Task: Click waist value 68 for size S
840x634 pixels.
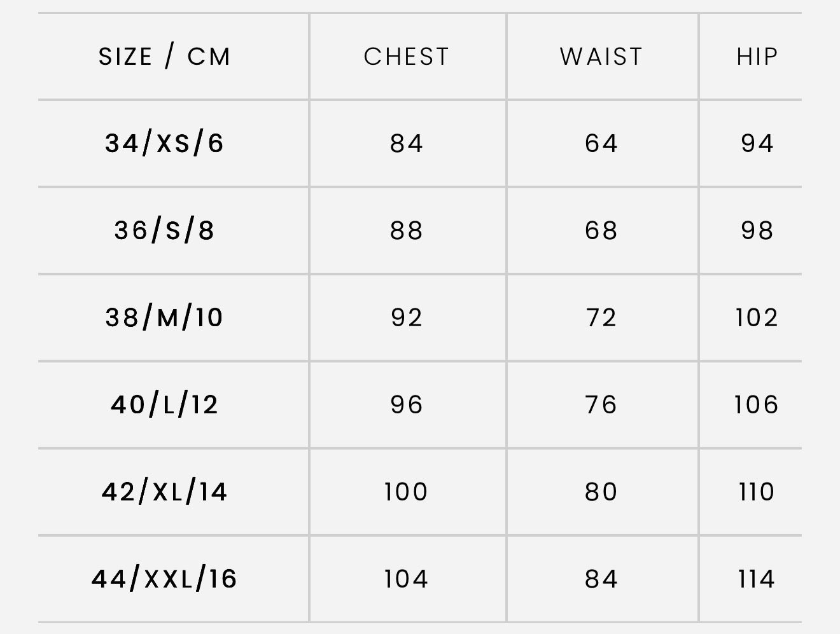Action: click(601, 230)
